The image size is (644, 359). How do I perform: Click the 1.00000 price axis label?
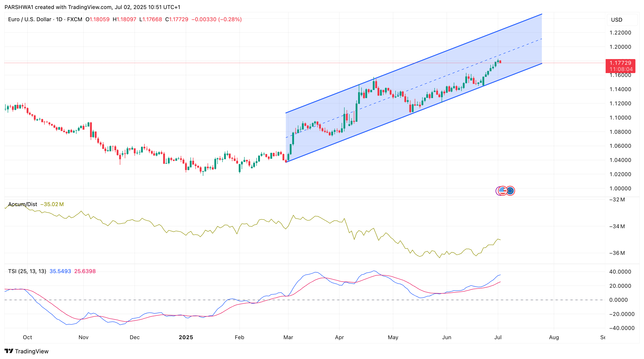[x=620, y=188]
